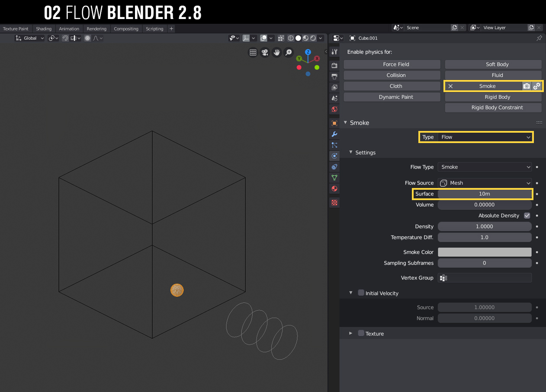Uncheck the Absolute Density checkbox
Image resolution: width=546 pixels, height=392 pixels.
pos(527,215)
